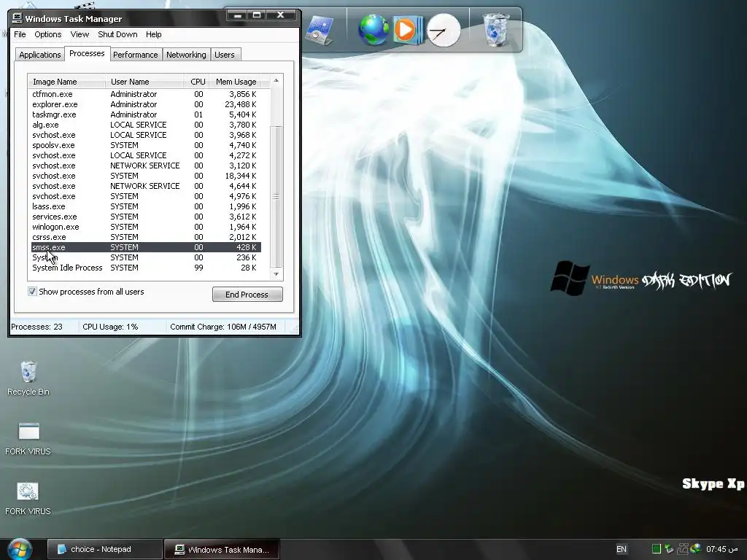Open the Options menu
747x560 pixels.
click(x=47, y=34)
